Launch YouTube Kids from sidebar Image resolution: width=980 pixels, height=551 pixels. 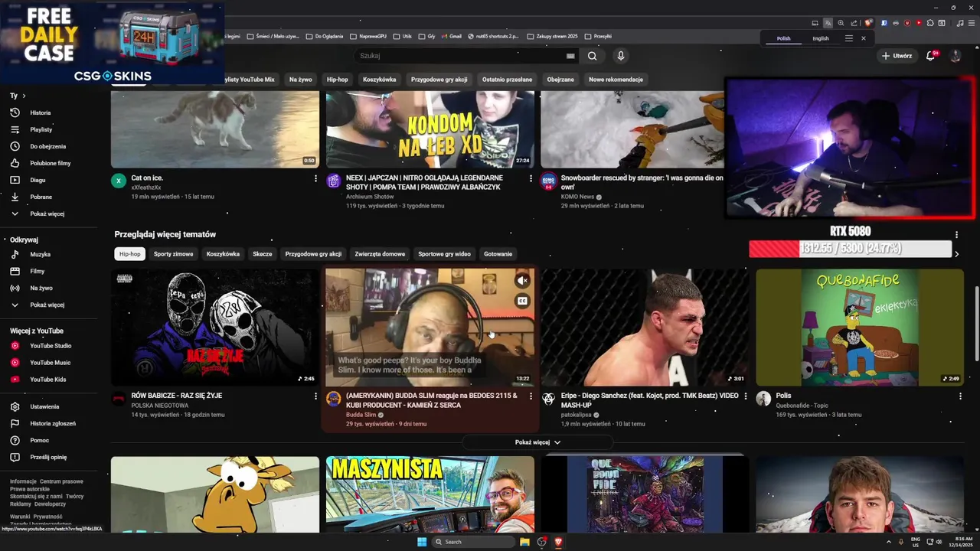47,380
